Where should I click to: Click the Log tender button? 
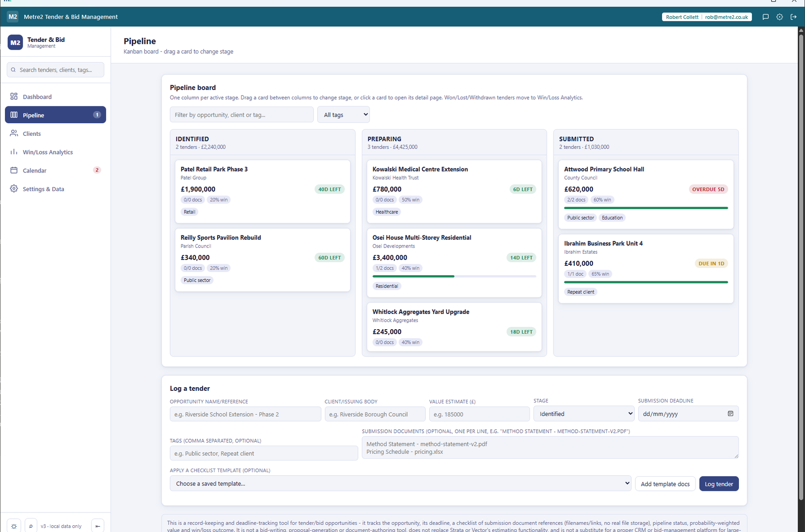point(719,484)
